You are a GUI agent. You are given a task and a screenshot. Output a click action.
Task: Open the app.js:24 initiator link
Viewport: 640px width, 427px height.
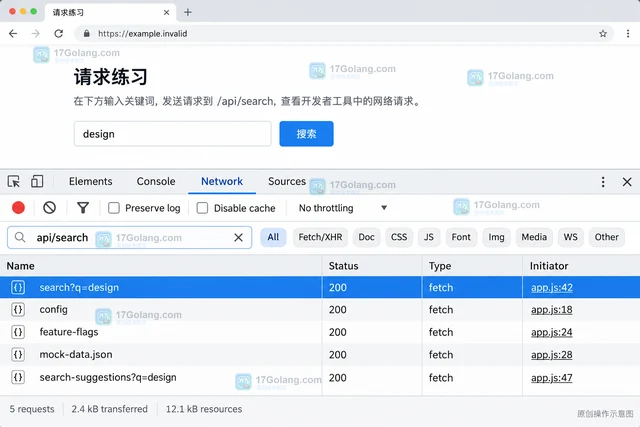pyautogui.click(x=551, y=332)
